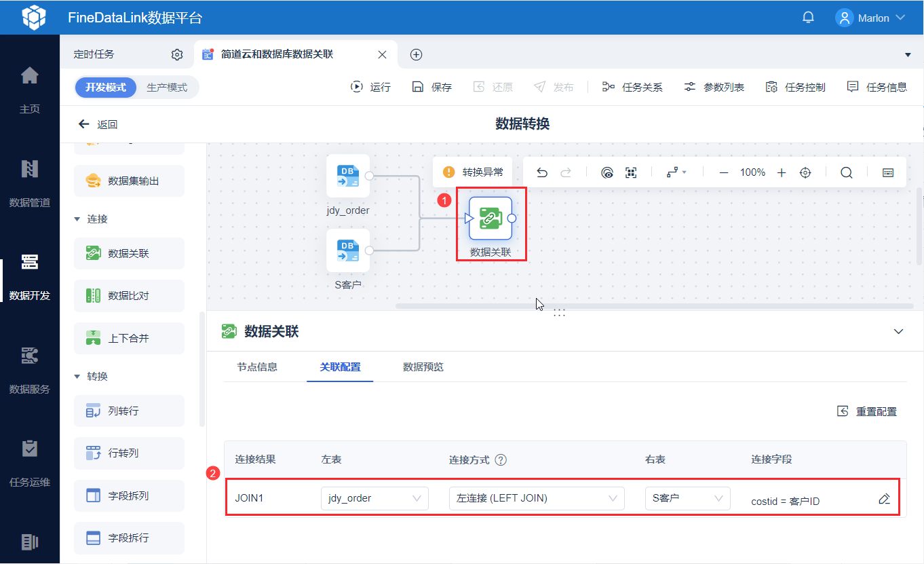This screenshot has width=924, height=564.
Task: Switch to 开发模式
Action: click(x=106, y=88)
